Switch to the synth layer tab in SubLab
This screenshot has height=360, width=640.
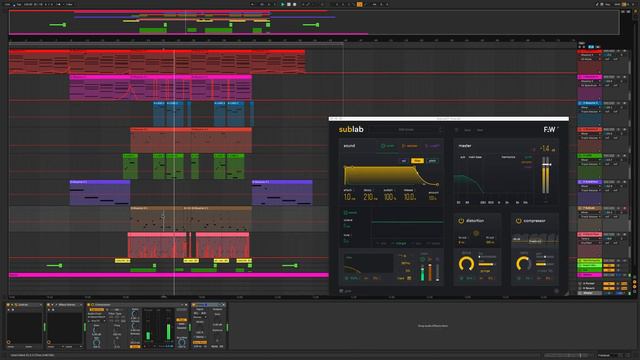388,146
